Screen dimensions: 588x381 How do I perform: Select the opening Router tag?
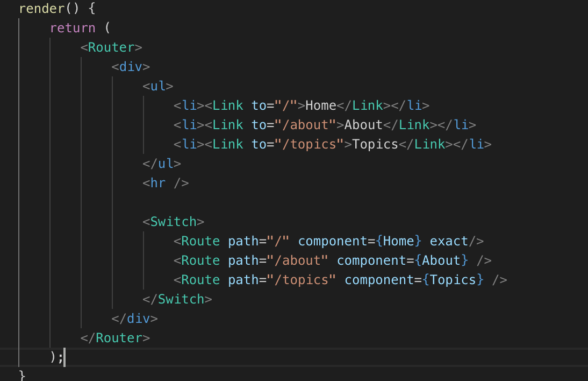(112, 47)
